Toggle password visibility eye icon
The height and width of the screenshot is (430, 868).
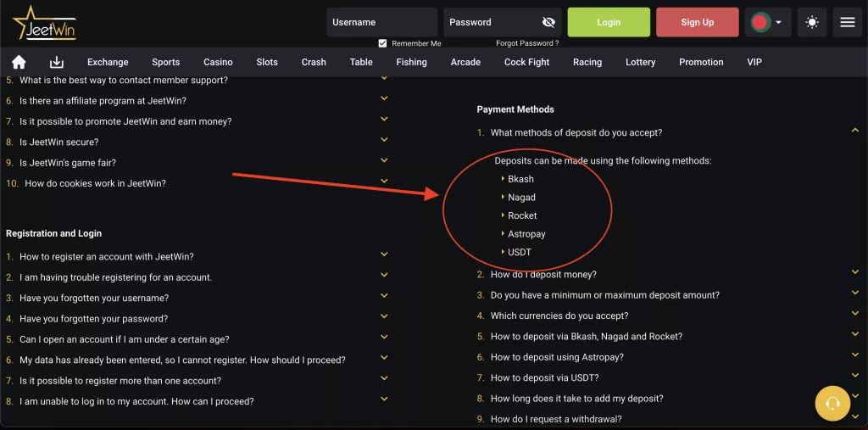click(548, 22)
